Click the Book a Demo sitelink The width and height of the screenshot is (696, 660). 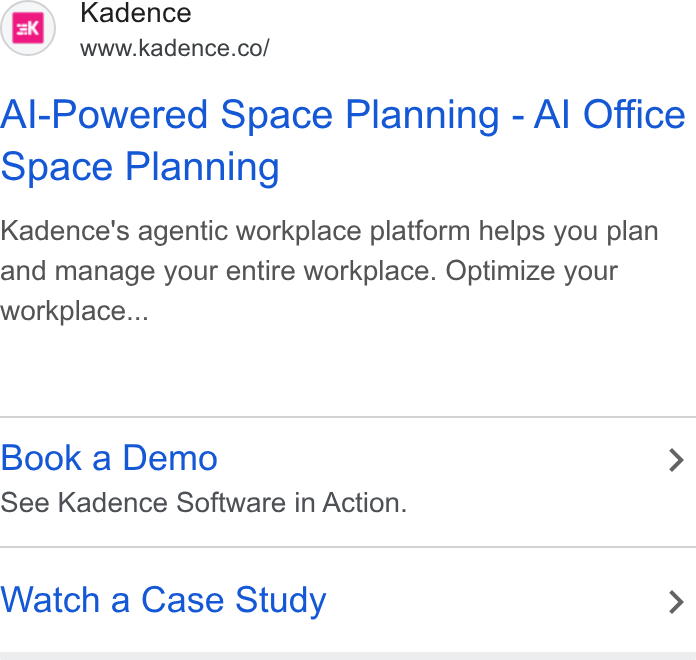coord(109,458)
